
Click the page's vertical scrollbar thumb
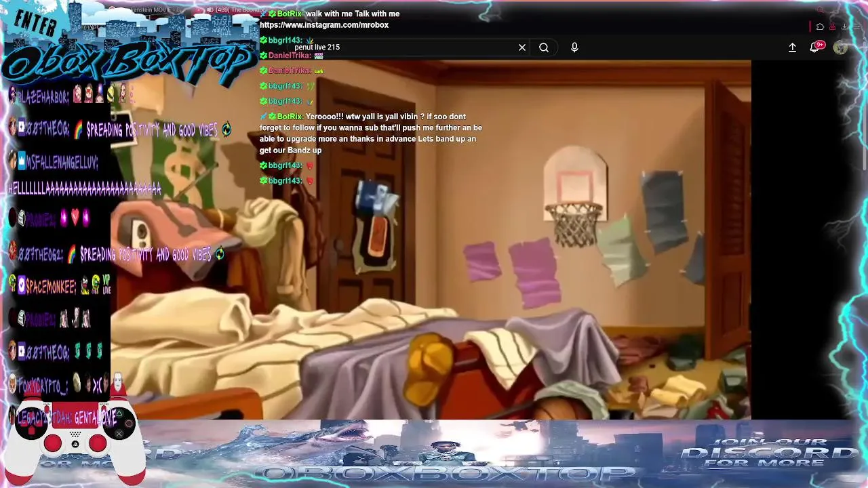864,115
